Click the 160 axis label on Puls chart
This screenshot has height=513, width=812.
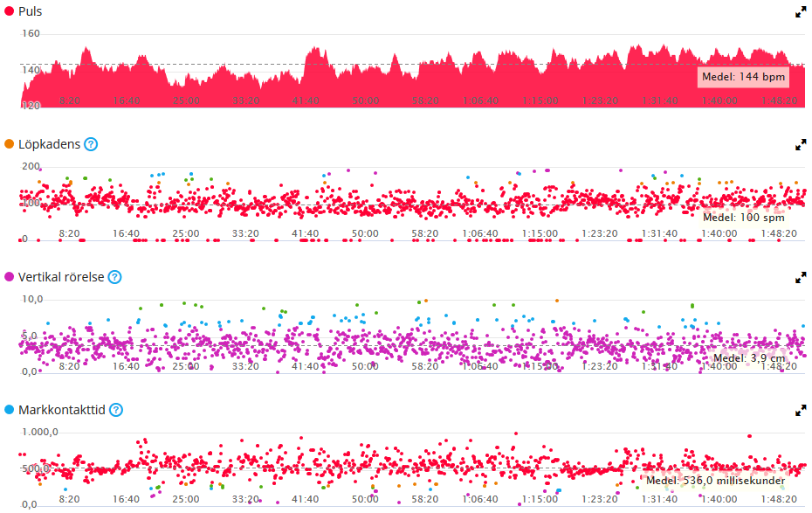(x=31, y=33)
